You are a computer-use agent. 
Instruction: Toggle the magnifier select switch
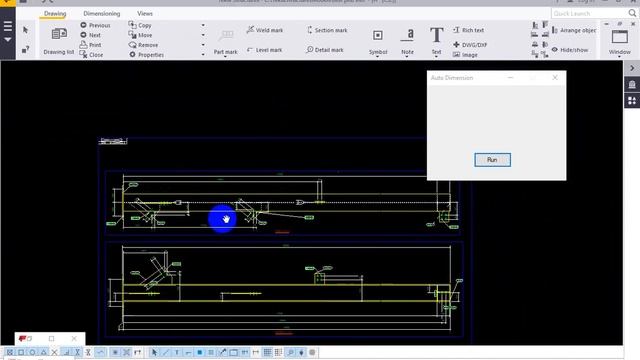(x=290, y=352)
